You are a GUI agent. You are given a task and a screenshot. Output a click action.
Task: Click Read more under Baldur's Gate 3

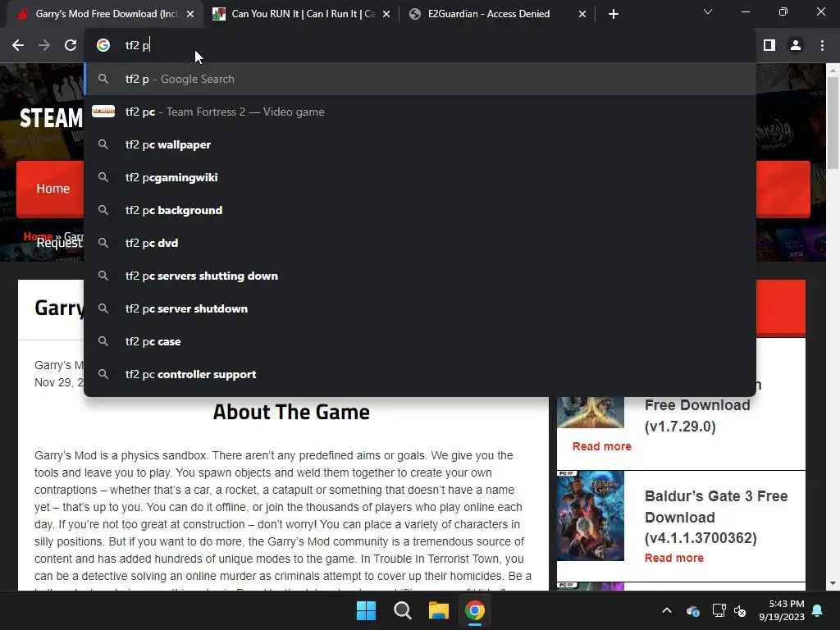pyautogui.click(x=674, y=558)
